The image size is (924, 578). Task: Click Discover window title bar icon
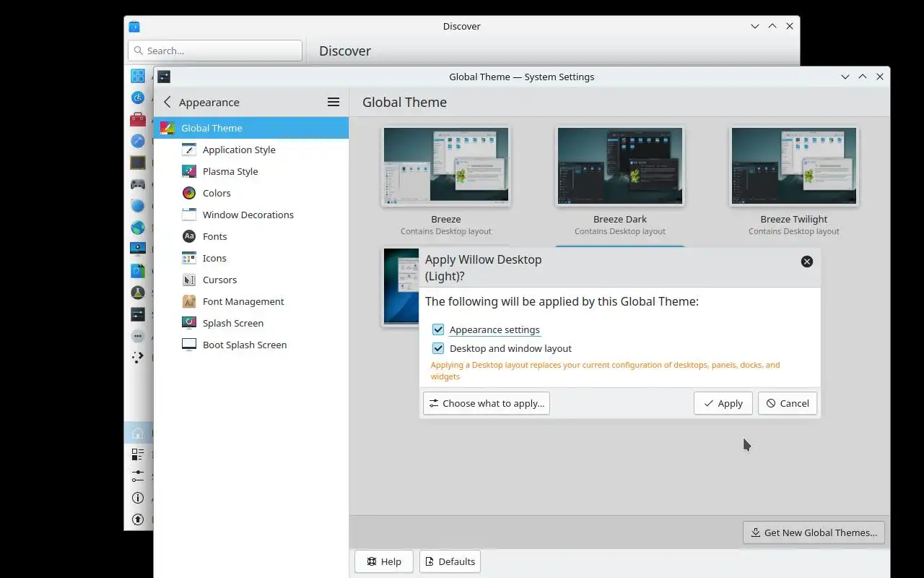pyautogui.click(x=134, y=27)
